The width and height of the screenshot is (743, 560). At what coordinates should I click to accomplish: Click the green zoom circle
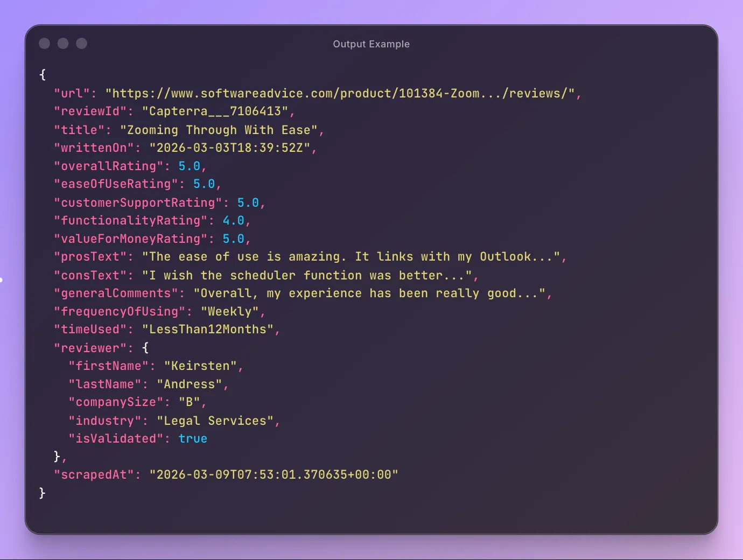(x=81, y=43)
